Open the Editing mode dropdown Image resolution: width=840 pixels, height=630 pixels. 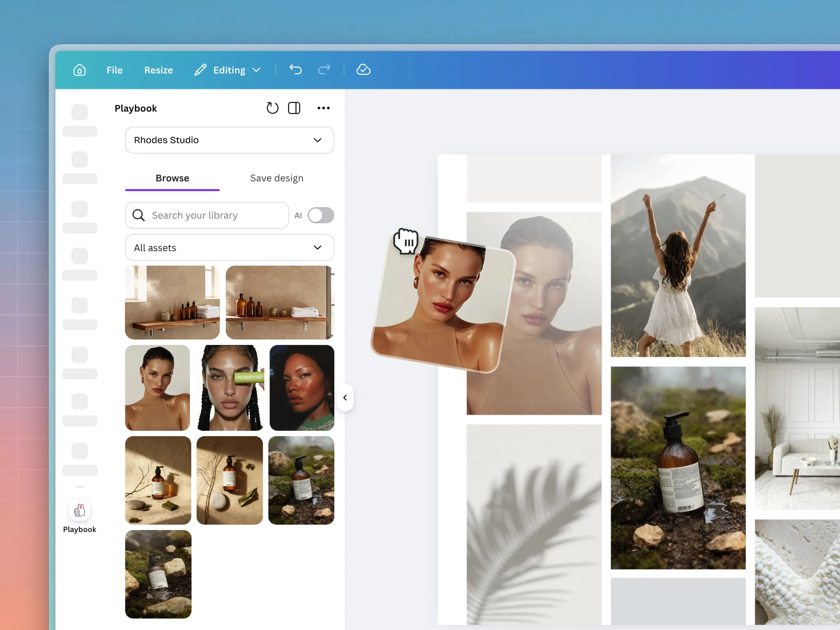coord(227,70)
